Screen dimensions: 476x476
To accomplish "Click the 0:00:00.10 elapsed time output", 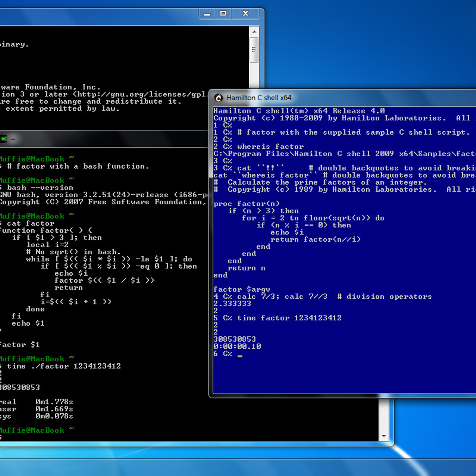I will coord(237,346).
